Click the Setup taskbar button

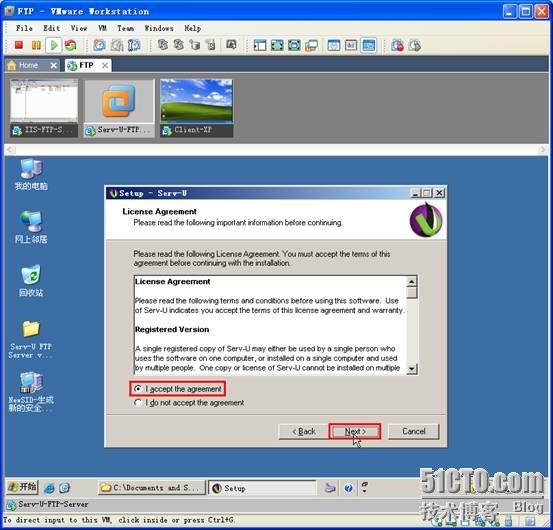click(262, 488)
